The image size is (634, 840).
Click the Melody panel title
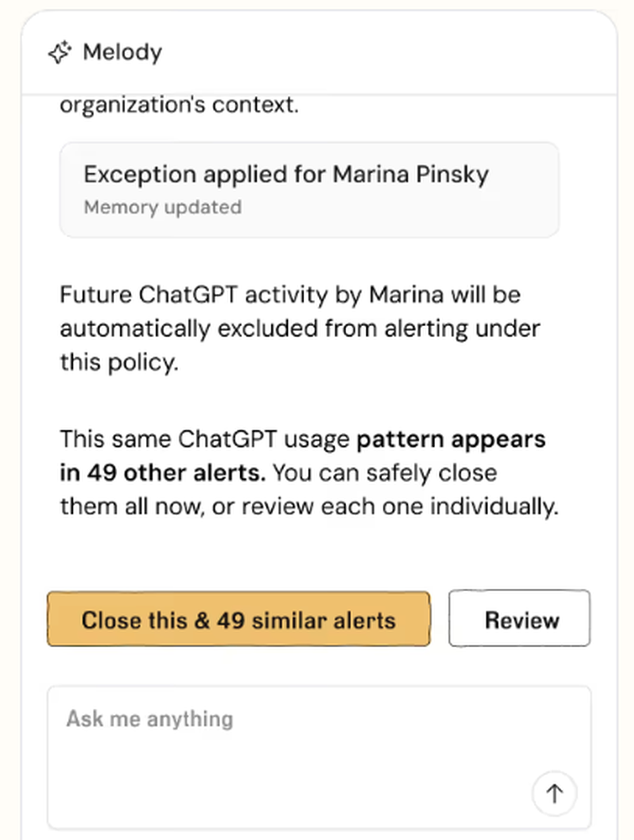122,53
